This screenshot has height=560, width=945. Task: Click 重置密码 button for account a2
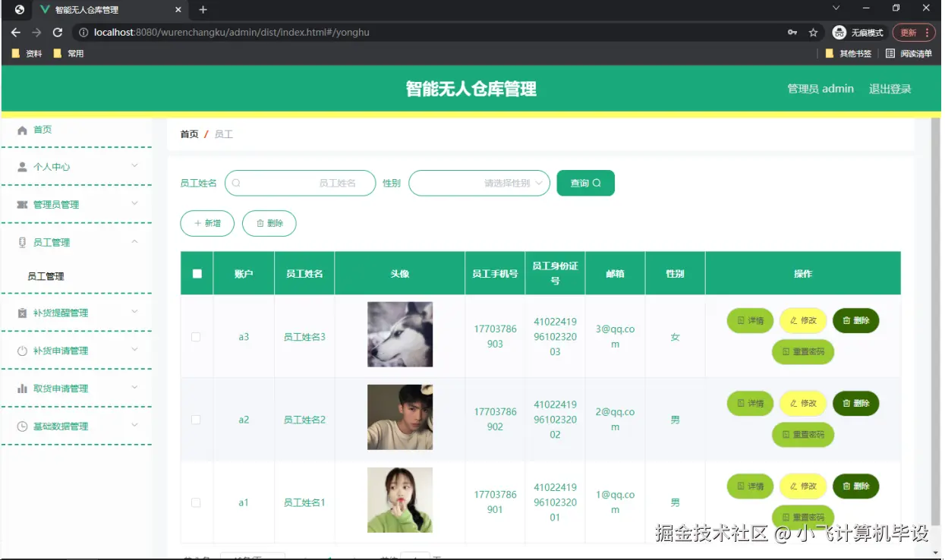[x=803, y=435]
